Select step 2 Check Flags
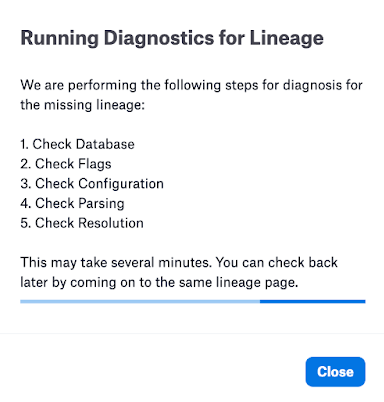 (x=66, y=164)
